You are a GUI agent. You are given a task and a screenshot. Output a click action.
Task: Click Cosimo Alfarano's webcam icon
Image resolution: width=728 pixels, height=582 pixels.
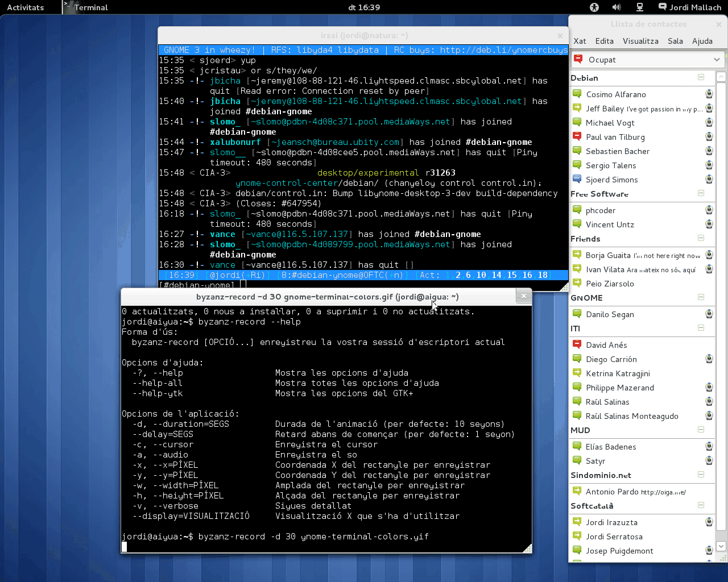coord(709,94)
